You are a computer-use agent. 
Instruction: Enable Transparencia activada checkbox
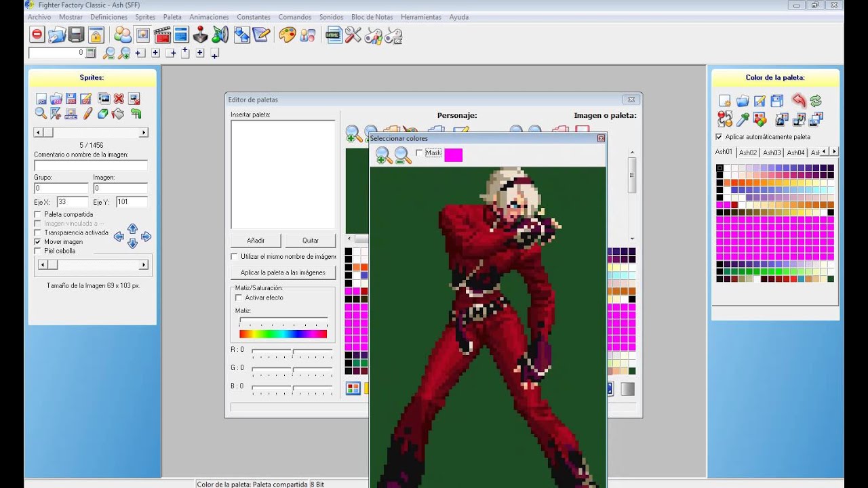point(38,232)
